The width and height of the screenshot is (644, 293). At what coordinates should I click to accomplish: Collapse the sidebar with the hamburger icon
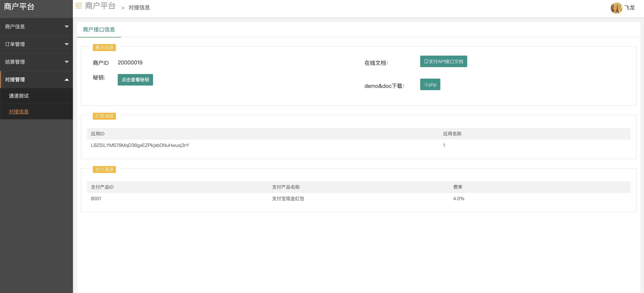(x=79, y=6)
